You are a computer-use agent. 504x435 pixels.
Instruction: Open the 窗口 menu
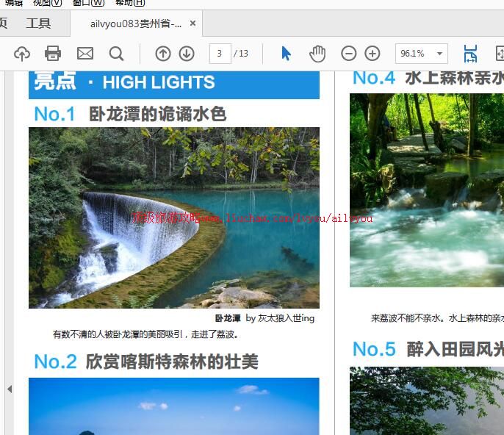point(87,3)
